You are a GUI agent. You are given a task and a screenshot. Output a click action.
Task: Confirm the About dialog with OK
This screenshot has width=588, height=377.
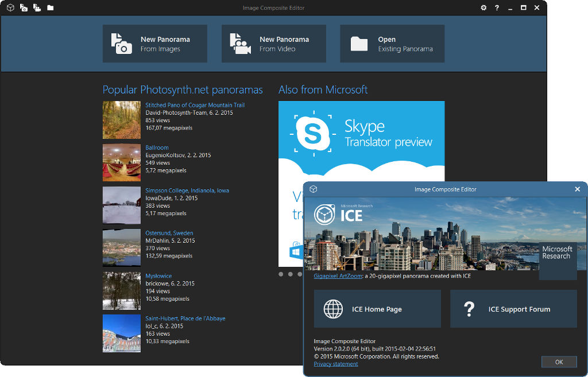[559, 362]
